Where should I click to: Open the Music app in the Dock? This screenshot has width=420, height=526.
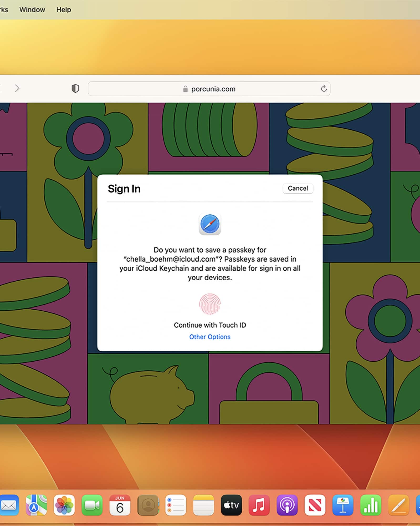tap(259, 505)
